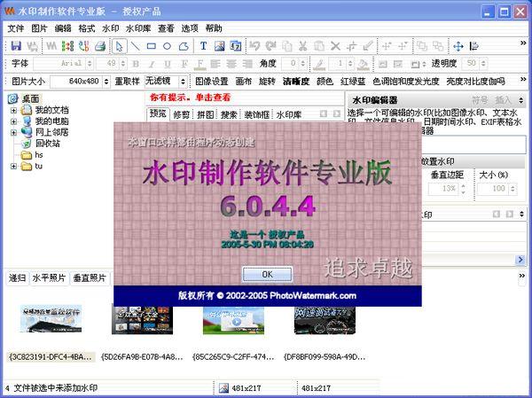Click the image icon in status bar
The width and height of the screenshot is (532, 398).
point(223,388)
